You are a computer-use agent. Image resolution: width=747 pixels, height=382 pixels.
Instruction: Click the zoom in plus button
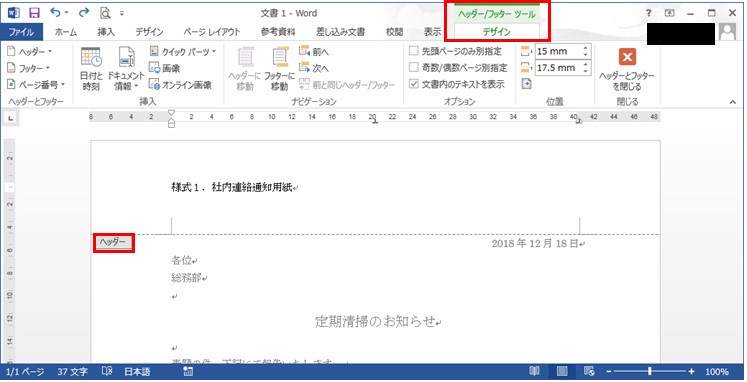coord(691,372)
